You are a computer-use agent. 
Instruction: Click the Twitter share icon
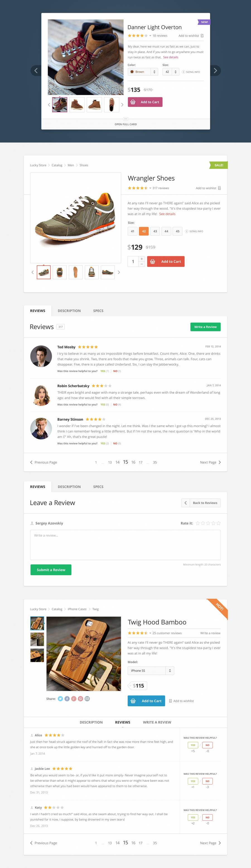click(61, 698)
